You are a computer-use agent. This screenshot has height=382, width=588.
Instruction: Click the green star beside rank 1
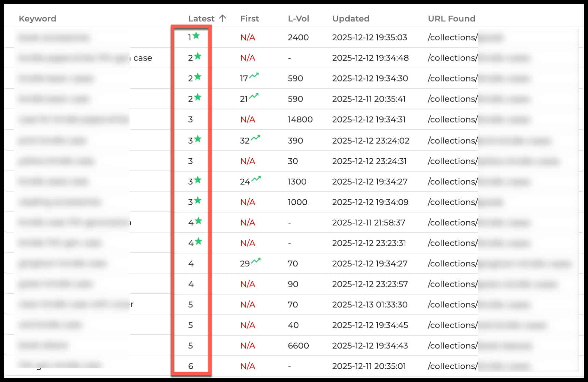pos(196,35)
